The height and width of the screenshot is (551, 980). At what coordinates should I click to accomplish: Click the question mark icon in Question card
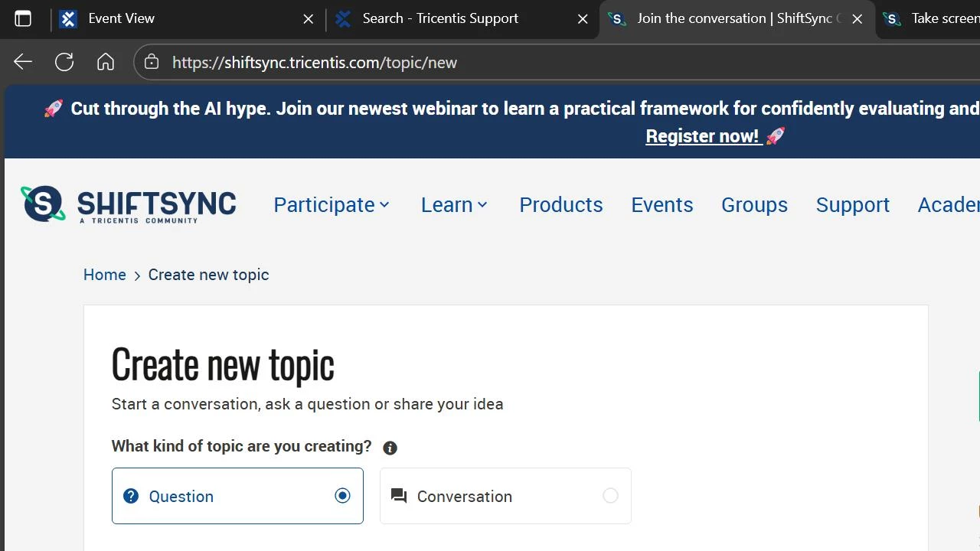tap(131, 496)
